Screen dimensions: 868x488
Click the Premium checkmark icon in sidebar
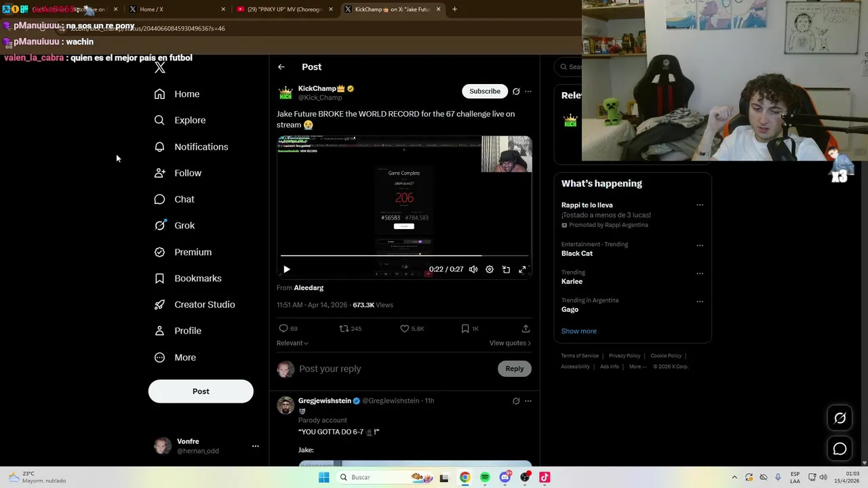159,252
